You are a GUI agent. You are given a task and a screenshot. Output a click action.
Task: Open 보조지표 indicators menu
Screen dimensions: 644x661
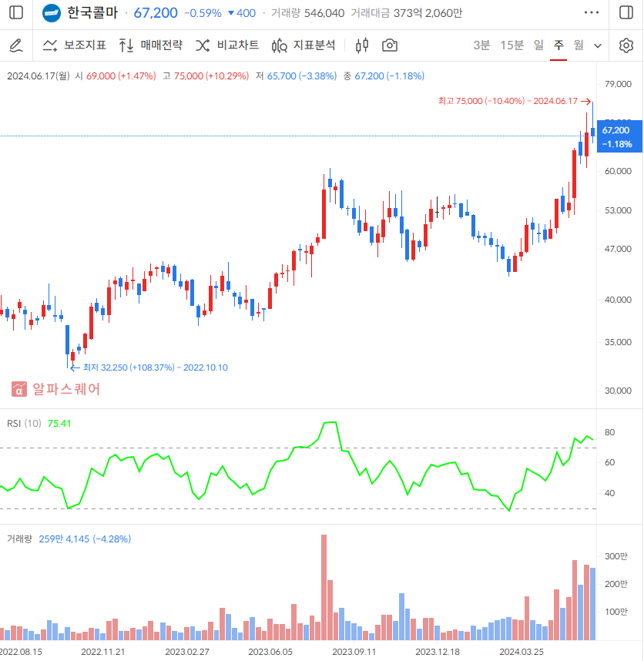click(75, 45)
